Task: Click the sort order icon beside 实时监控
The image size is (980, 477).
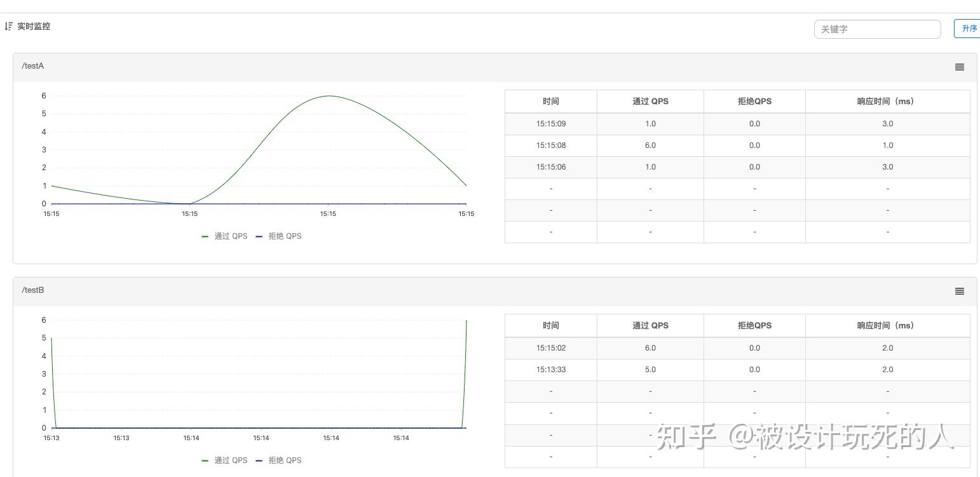Action: pos(8,26)
